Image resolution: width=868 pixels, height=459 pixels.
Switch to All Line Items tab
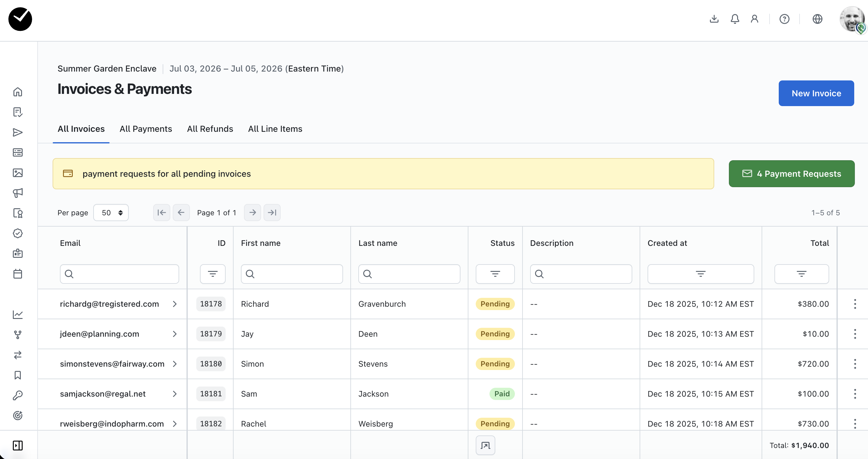(275, 129)
